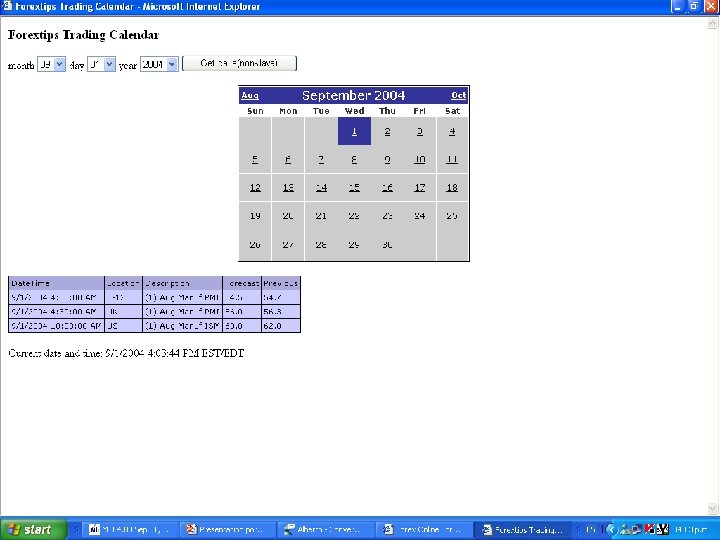Click day 26 in the calendar
This screenshot has height=540, width=720.
255,245
